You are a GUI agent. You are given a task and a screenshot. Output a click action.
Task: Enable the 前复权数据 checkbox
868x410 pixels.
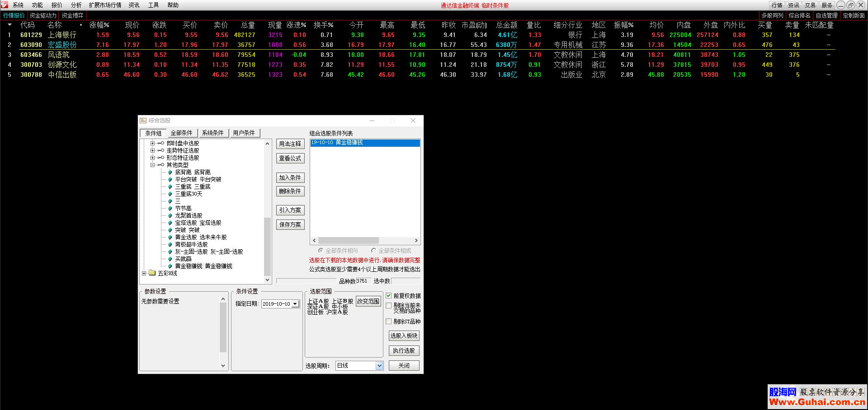point(388,296)
